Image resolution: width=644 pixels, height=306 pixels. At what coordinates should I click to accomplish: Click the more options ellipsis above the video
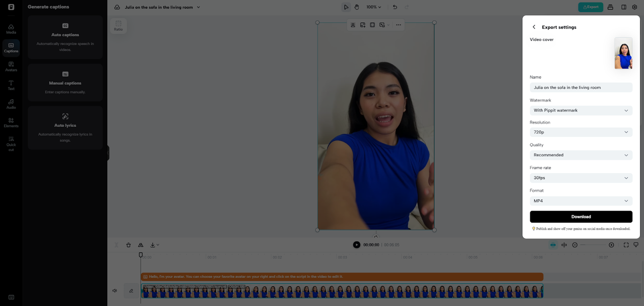pos(398,24)
